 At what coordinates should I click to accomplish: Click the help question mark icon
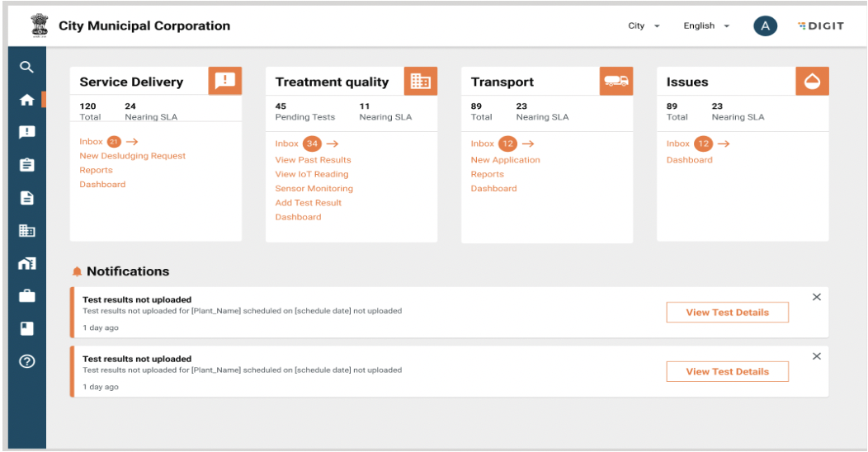pyautogui.click(x=27, y=361)
